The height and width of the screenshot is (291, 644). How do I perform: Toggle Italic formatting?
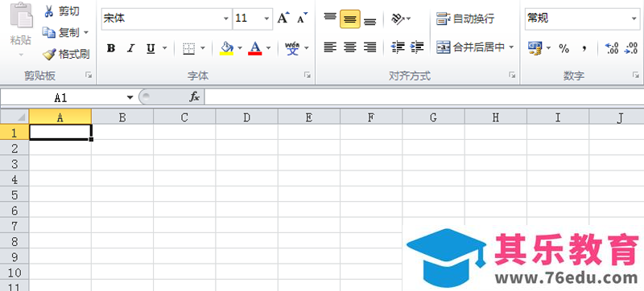[130, 48]
